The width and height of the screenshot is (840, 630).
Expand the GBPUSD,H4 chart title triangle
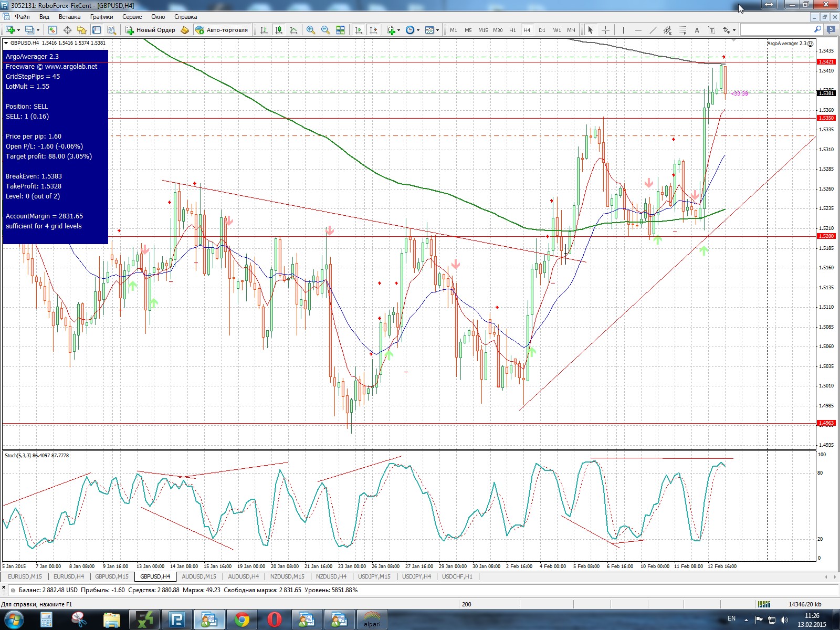(6, 43)
